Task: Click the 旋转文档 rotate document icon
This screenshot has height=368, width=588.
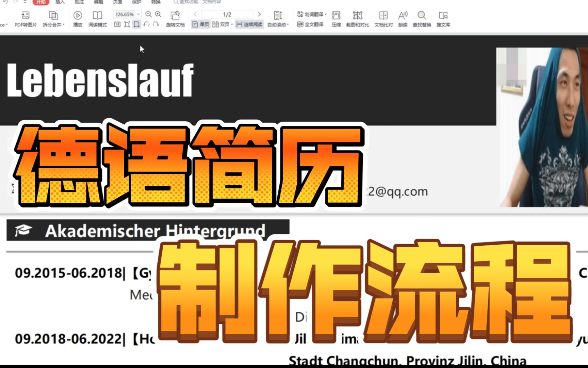Action: click(x=175, y=15)
